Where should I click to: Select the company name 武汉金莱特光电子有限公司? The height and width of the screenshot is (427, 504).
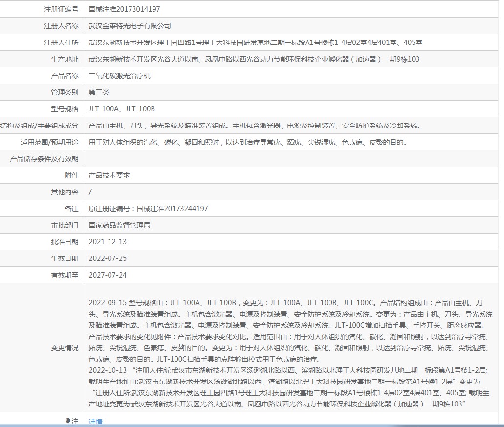pos(130,26)
